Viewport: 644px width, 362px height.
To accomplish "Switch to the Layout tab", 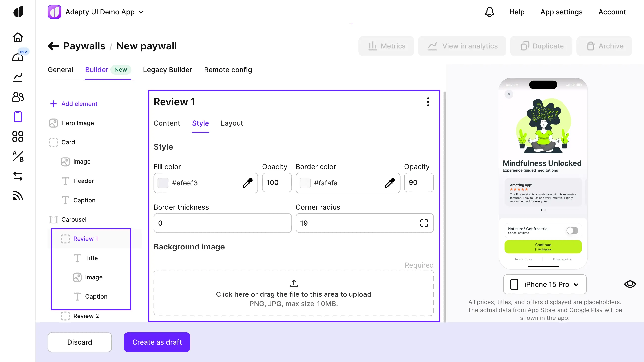I will (x=232, y=123).
